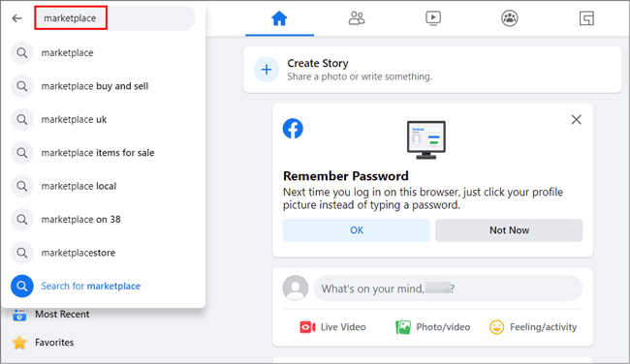Image resolution: width=630 pixels, height=364 pixels.
Task: Click the Most Recent icon
Action: coord(19,315)
